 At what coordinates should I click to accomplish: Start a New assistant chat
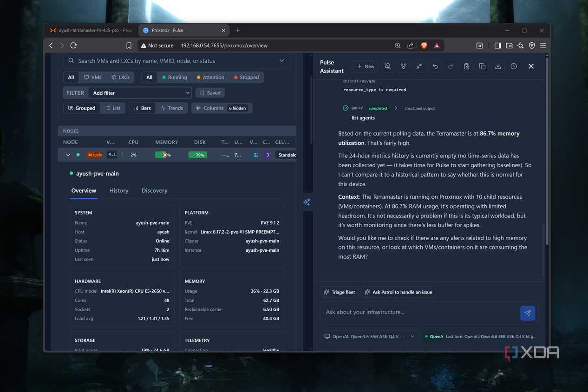pyautogui.click(x=366, y=66)
